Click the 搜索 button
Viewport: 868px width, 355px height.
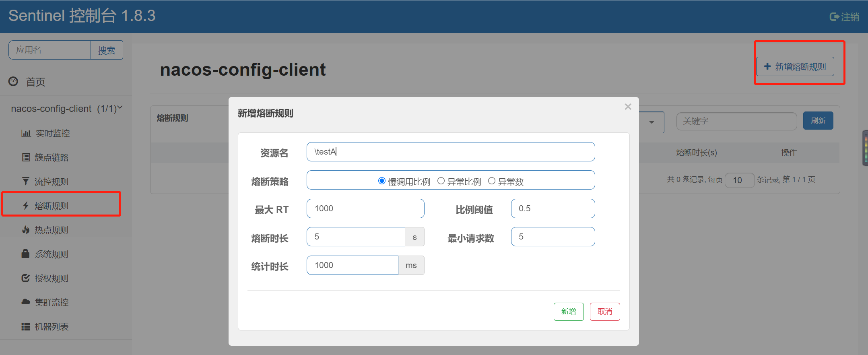(x=107, y=50)
